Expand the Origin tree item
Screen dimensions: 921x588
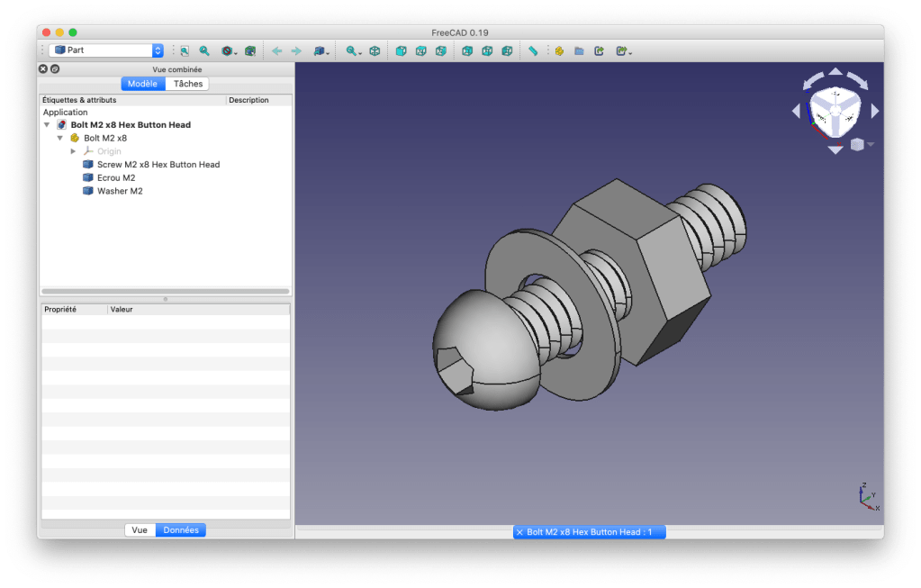(x=74, y=151)
